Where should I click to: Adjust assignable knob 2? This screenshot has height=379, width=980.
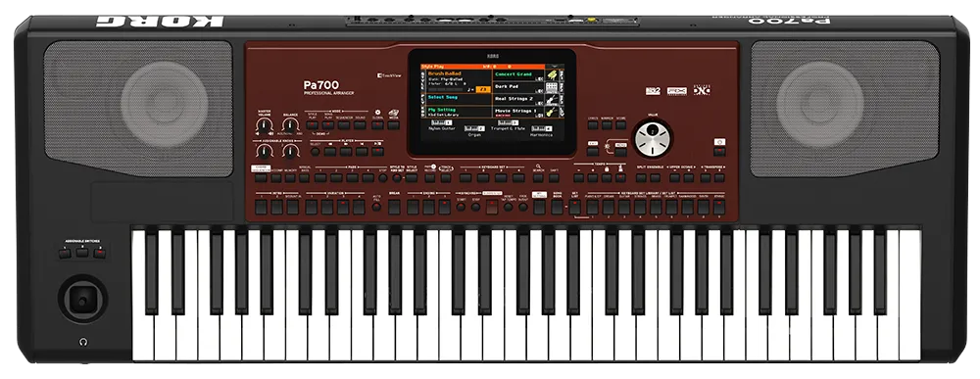point(291,152)
